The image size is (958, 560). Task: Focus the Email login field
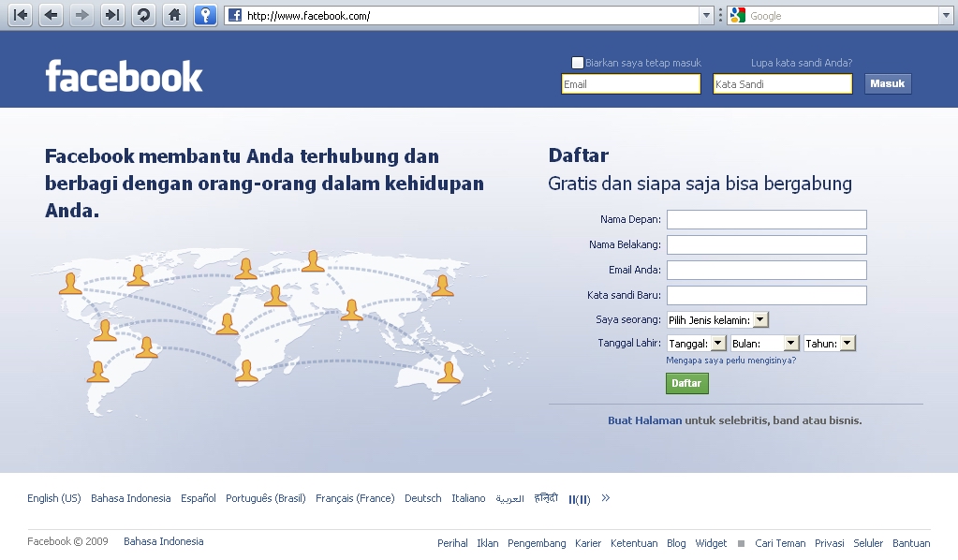click(x=630, y=84)
